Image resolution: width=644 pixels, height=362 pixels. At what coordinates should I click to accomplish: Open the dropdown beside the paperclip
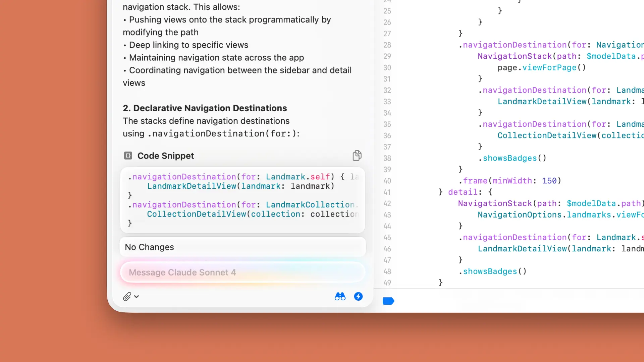click(136, 296)
